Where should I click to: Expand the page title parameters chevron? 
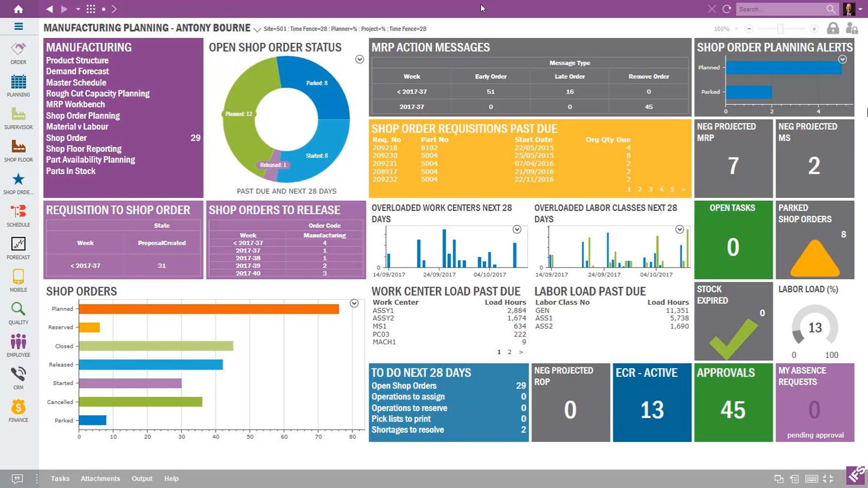tap(257, 30)
